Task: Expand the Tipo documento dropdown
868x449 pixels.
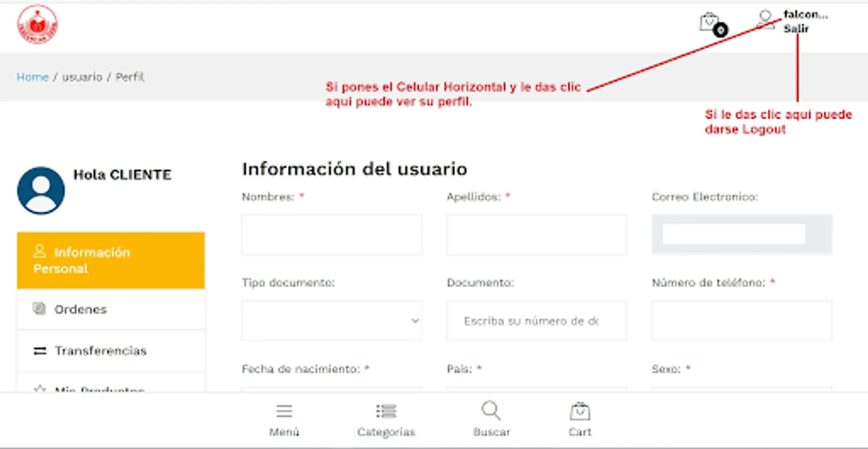Action: click(331, 321)
